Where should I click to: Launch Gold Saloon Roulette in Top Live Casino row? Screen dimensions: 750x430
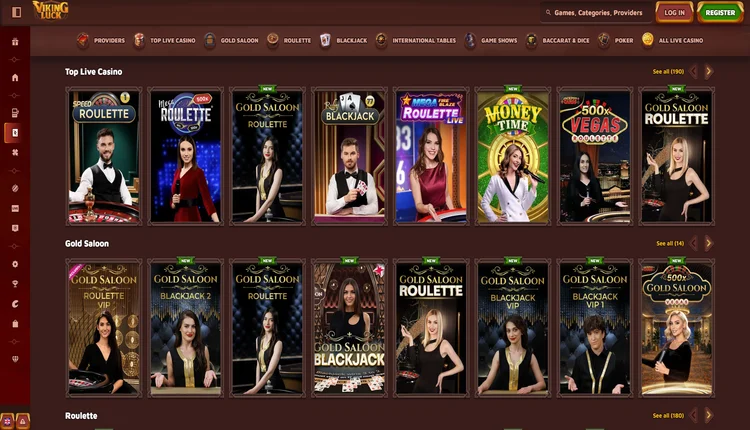pyautogui.click(x=267, y=156)
